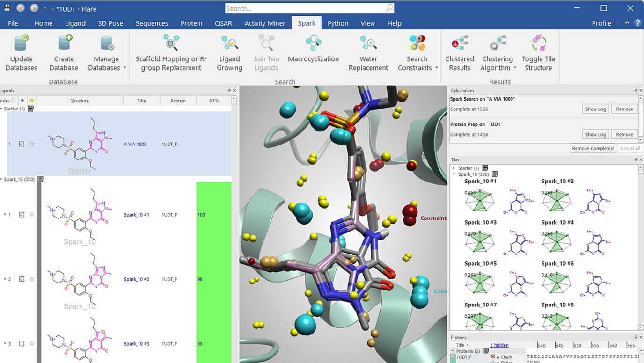644x363 pixels.
Task: Sort ligands by the Structure column header
Action: point(80,101)
